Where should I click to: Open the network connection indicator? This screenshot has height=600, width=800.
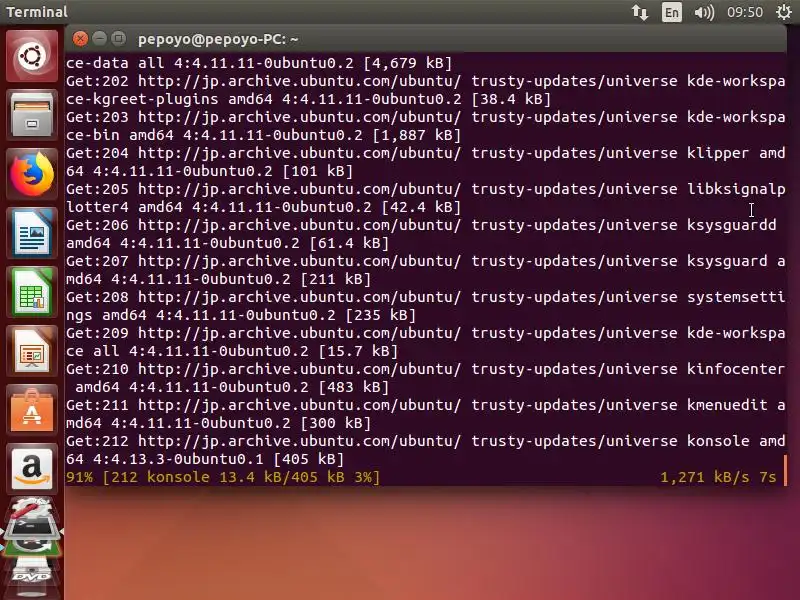pyautogui.click(x=640, y=12)
